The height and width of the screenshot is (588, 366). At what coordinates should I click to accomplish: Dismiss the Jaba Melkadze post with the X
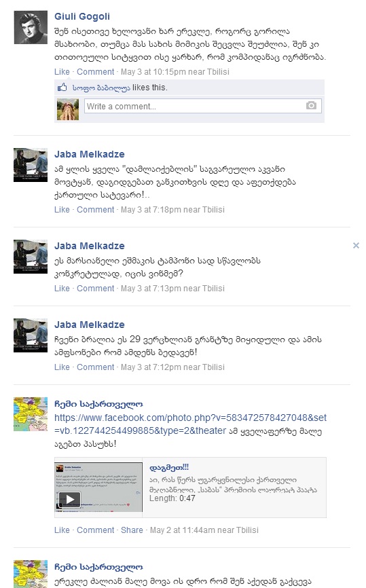point(356,245)
